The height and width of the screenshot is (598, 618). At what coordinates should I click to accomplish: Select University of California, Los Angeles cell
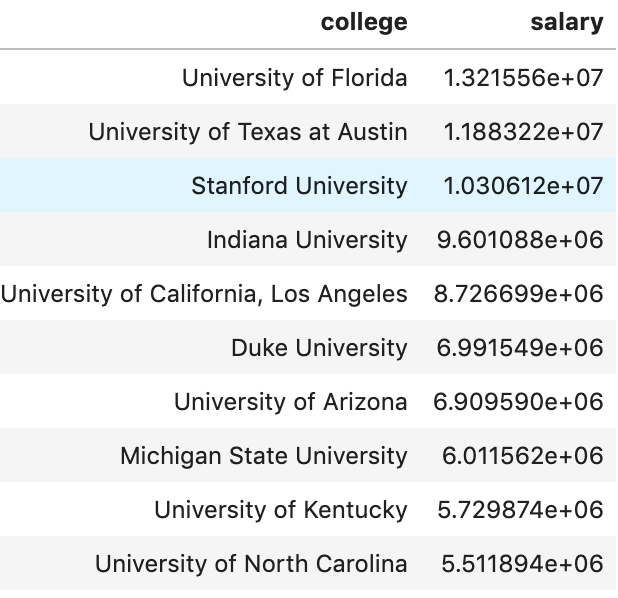[204, 294]
